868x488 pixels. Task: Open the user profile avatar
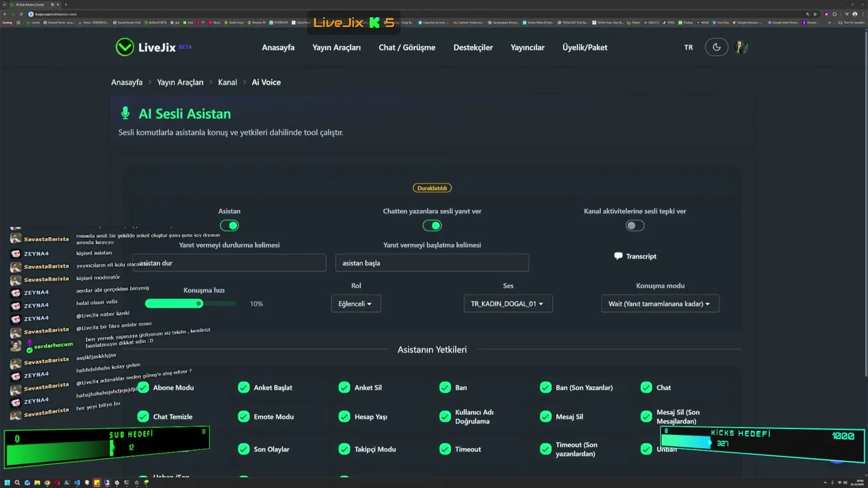(x=741, y=47)
